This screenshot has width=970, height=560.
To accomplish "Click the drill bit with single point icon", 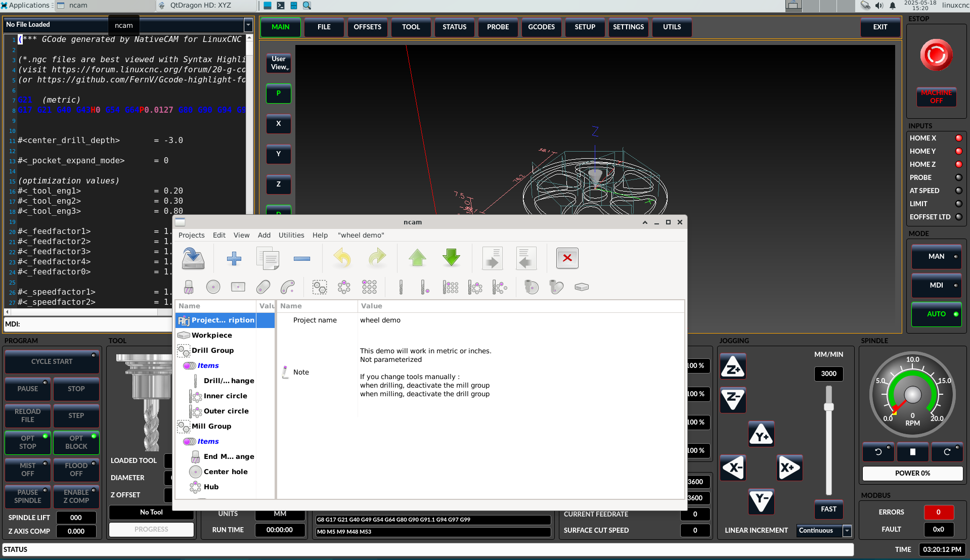I will pos(425,287).
